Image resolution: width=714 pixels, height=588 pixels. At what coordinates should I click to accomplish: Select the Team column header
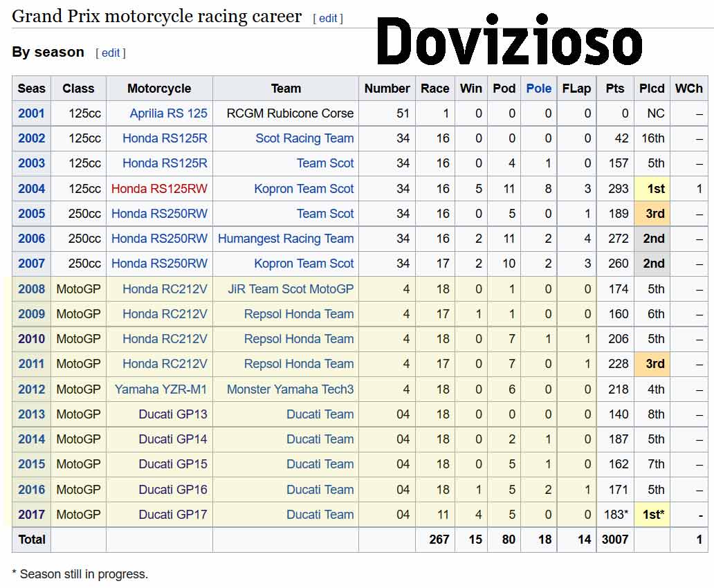click(x=286, y=89)
